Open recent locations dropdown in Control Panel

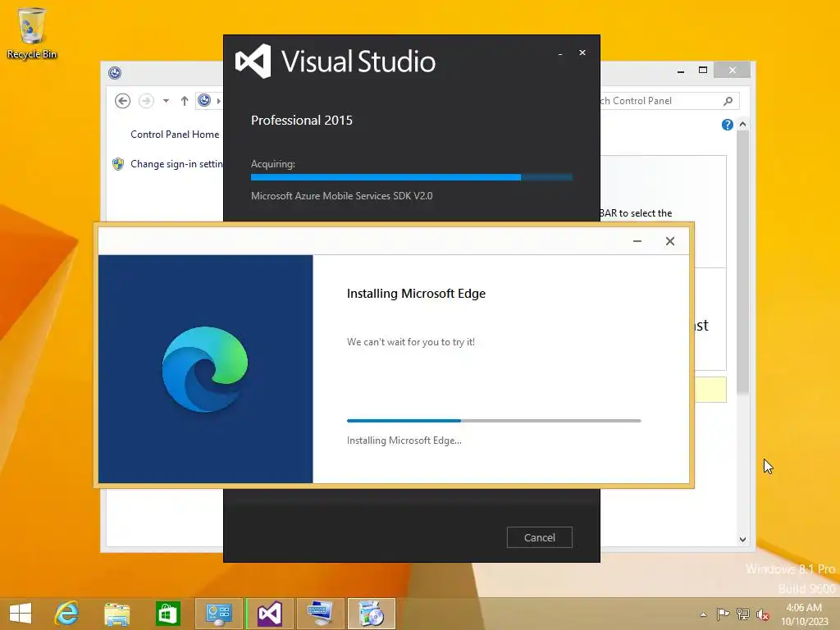point(166,101)
